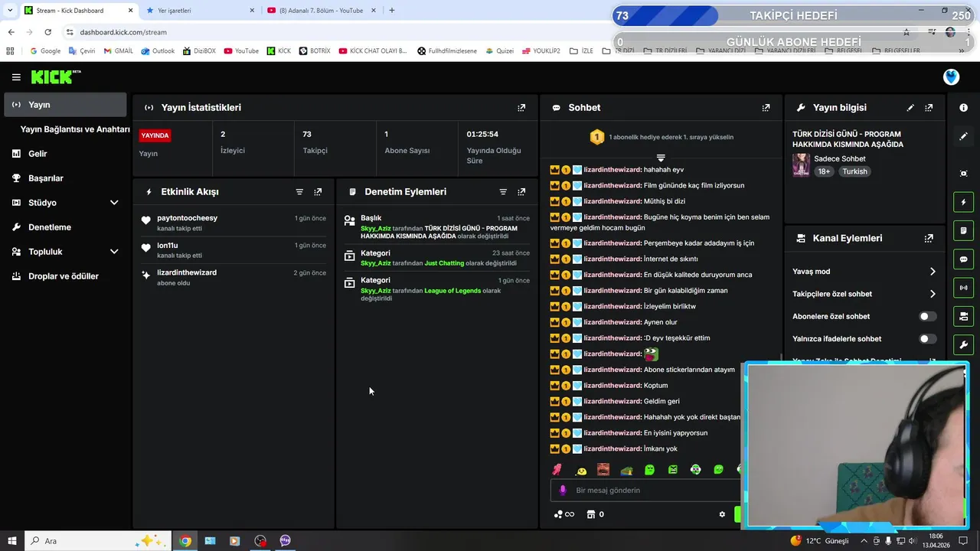Screen dimensions: 980x551
Task: Click League of Legends link in moderation log
Action: 452,291
